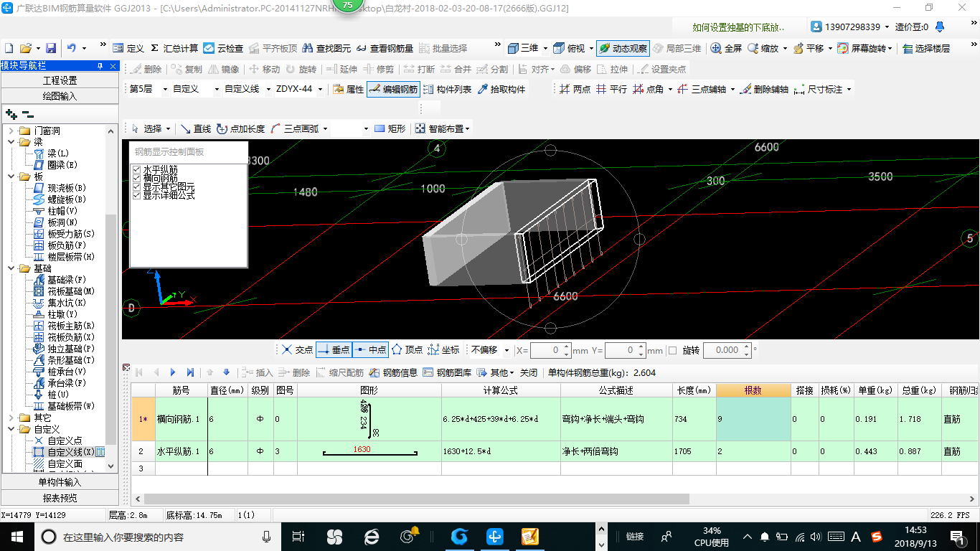
Task: Click 关闭 to close rebar editor
Action: tap(529, 373)
